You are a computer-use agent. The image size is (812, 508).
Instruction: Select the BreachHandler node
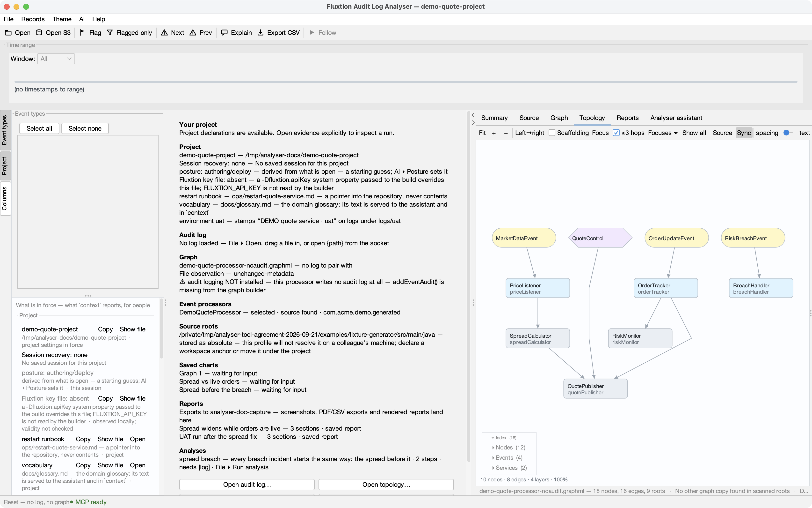(x=761, y=288)
